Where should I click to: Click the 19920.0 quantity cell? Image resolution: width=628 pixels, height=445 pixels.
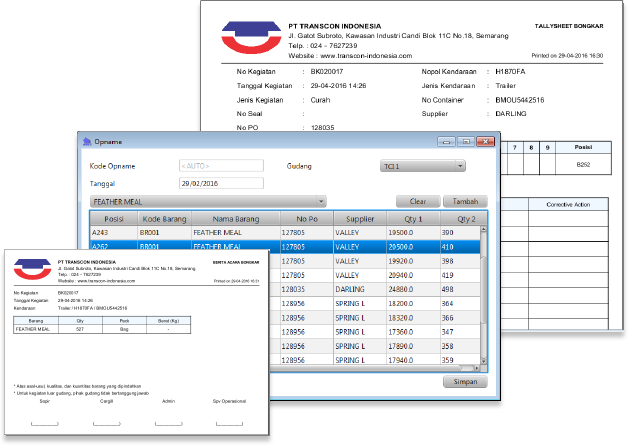(x=413, y=261)
